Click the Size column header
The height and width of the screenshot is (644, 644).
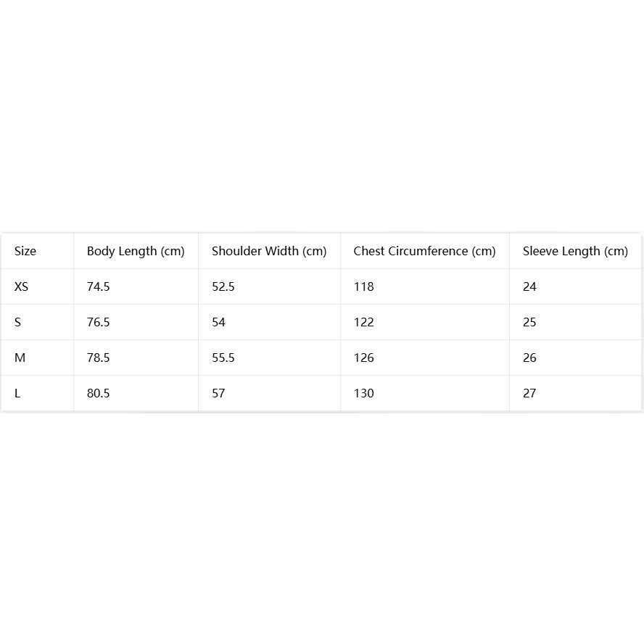(x=25, y=251)
